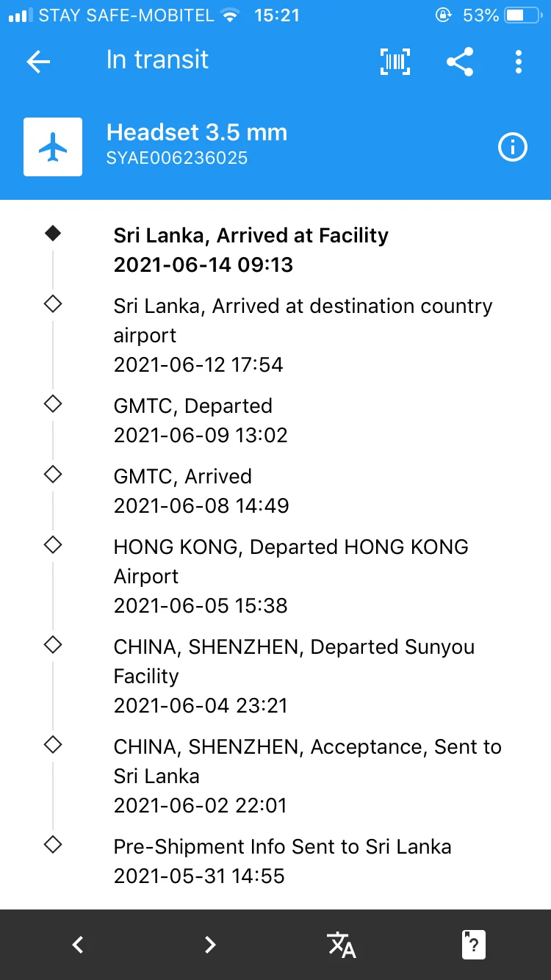Screen dimensions: 551x980
Task: Tap the translate icon in the bottom bar
Action: tap(342, 945)
